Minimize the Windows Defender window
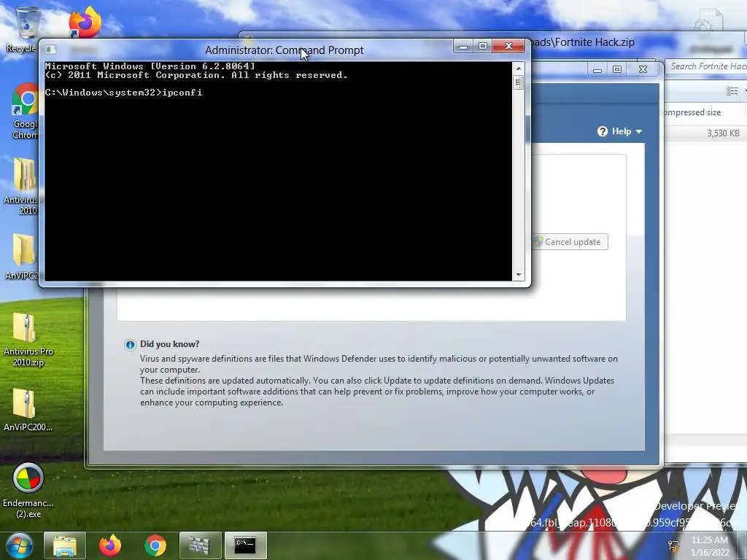This screenshot has width=747, height=560. point(597,70)
